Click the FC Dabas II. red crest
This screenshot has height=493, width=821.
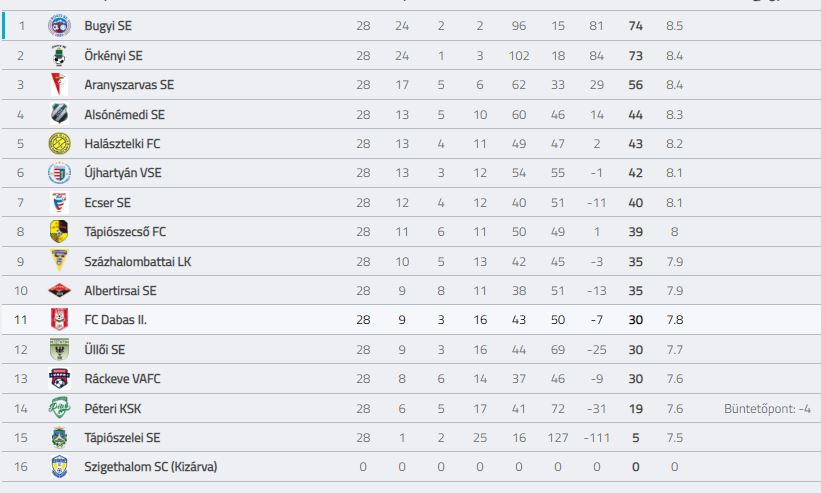coord(59,319)
